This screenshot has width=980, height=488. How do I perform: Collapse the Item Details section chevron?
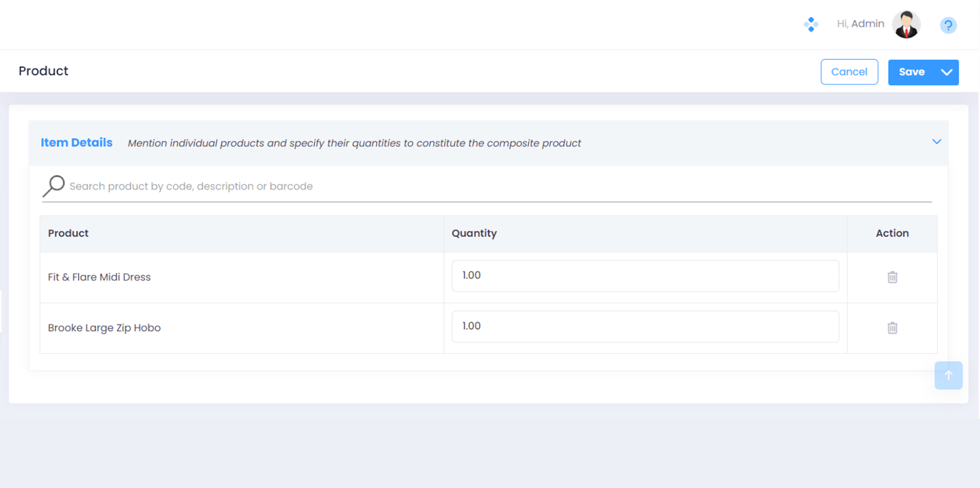[x=937, y=142]
